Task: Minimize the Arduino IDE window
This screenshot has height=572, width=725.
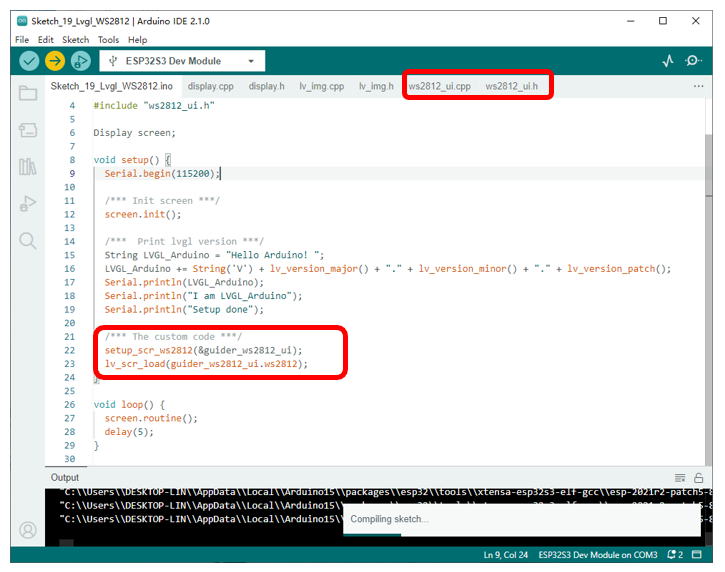Action: pyautogui.click(x=630, y=21)
